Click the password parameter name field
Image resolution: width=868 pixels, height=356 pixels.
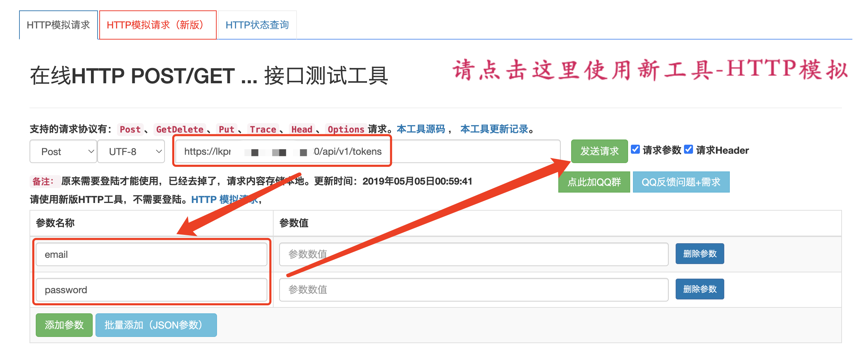coord(151,290)
